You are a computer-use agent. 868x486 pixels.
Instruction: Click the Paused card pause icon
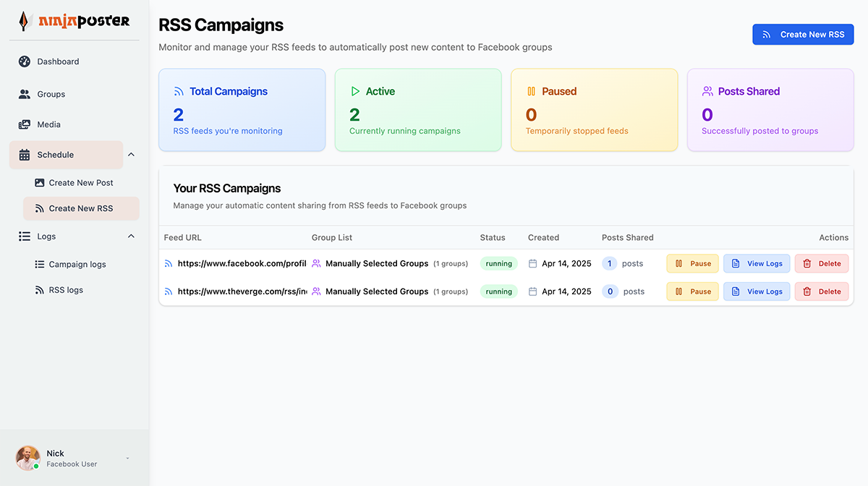pyautogui.click(x=531, y=92)
